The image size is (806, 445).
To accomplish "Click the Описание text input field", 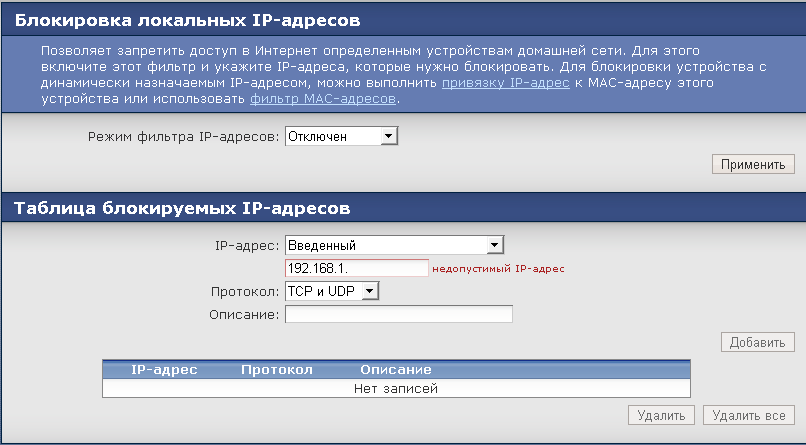I will point(398,314).
